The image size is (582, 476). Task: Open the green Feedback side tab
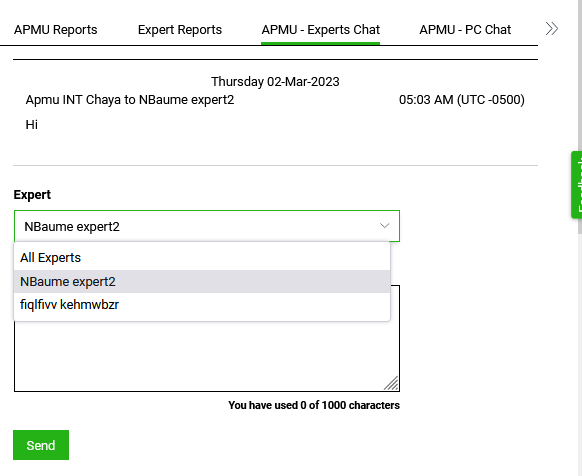[576, 185]
